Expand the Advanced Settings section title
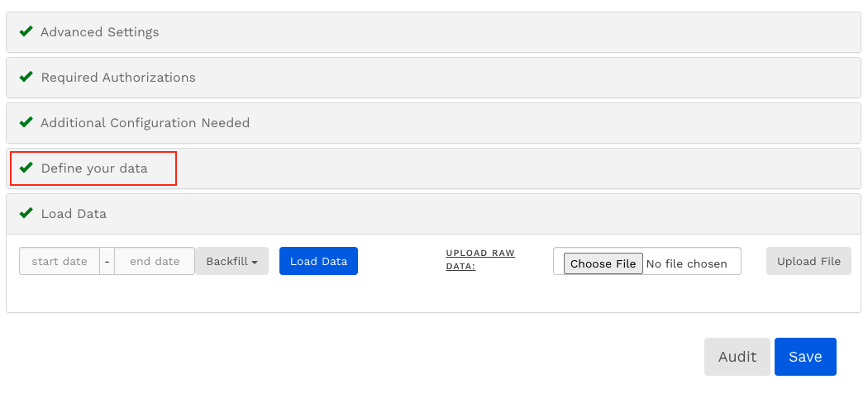This screenshot has width=868, height=403. pos(99,32)
